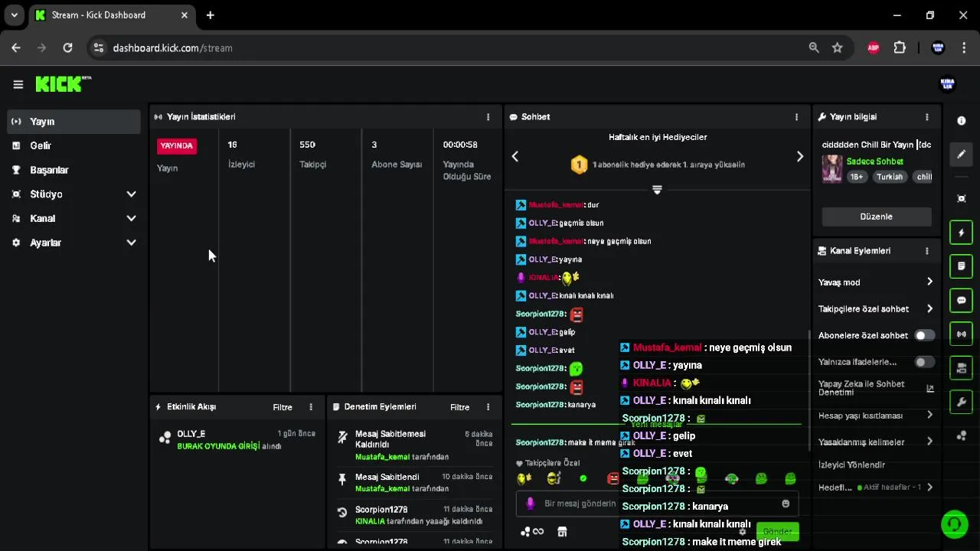The width and height of the screenshot is (980, 551).
Task: Click the chat panel scrollbar
Action: click(x=809, y=390)
